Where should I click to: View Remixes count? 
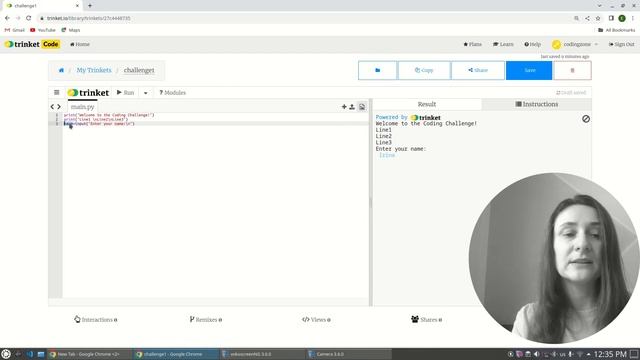(x=206, y=320)
